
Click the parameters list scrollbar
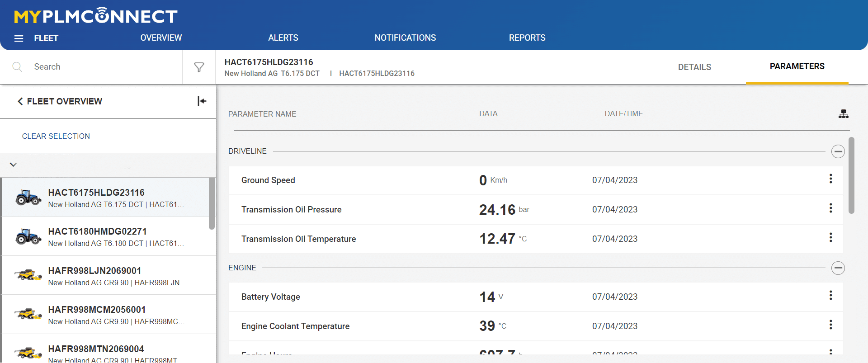(x=851, y=175)
